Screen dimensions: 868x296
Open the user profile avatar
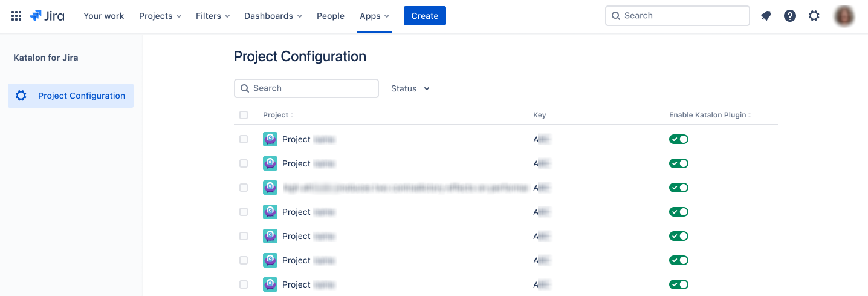(844, 16)
